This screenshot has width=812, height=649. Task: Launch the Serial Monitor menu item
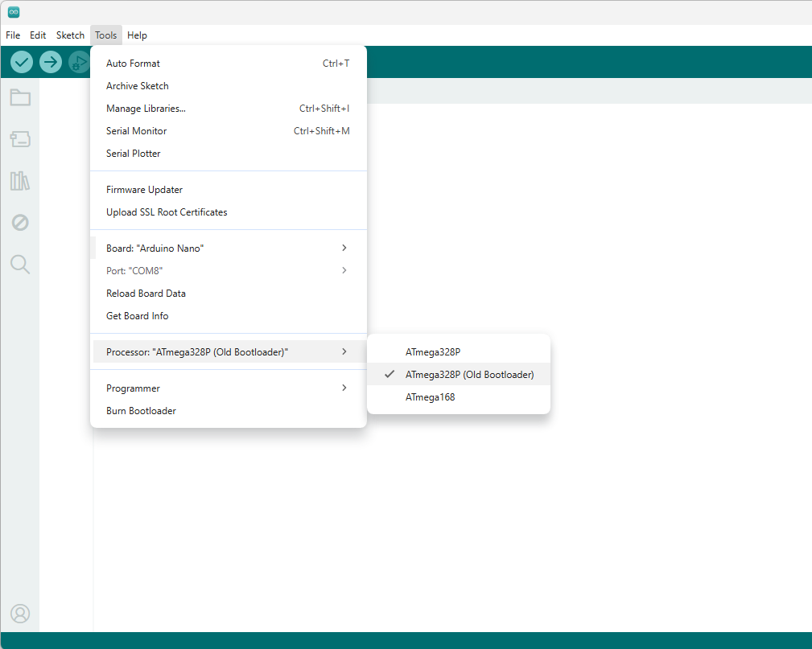(x=229, y=131)
